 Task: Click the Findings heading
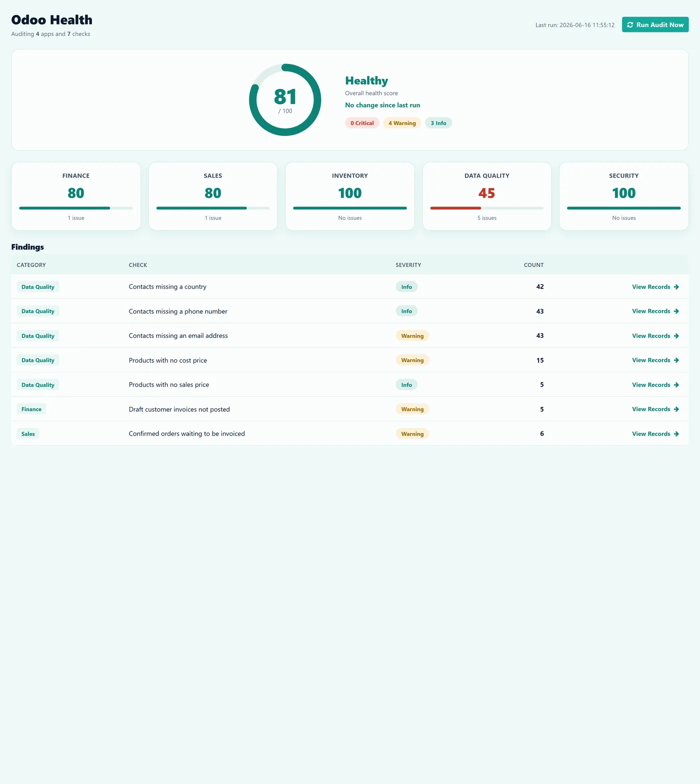coord(27,247)
